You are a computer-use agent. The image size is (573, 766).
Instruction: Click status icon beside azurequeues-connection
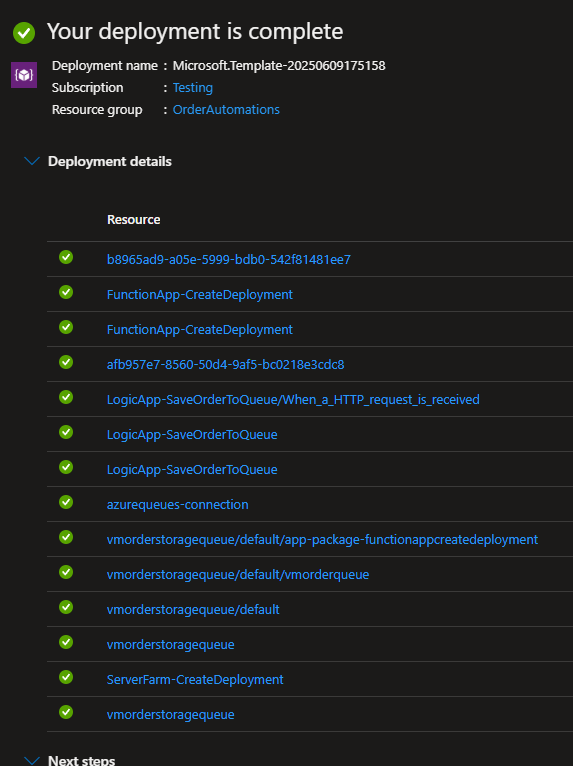tap(66, 502)
